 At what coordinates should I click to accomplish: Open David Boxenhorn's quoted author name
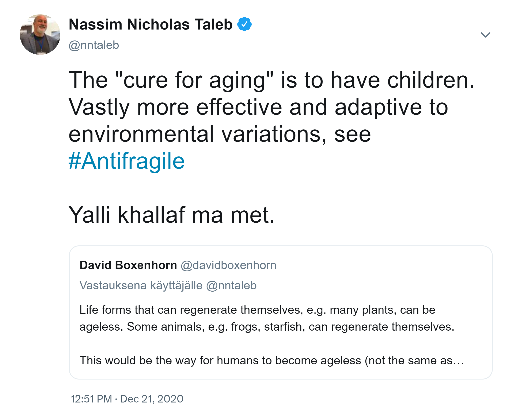click(128, 265)
